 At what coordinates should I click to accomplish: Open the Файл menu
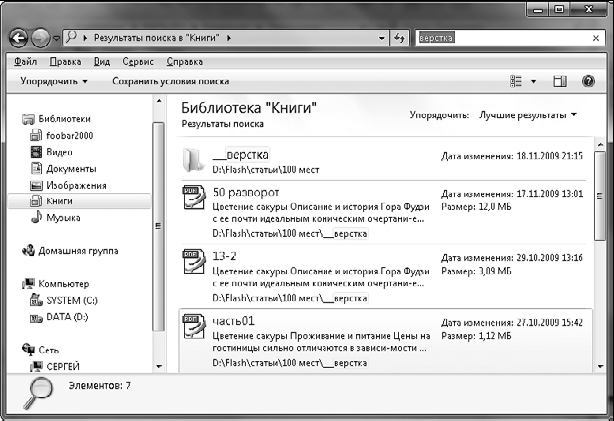point(27,61)
